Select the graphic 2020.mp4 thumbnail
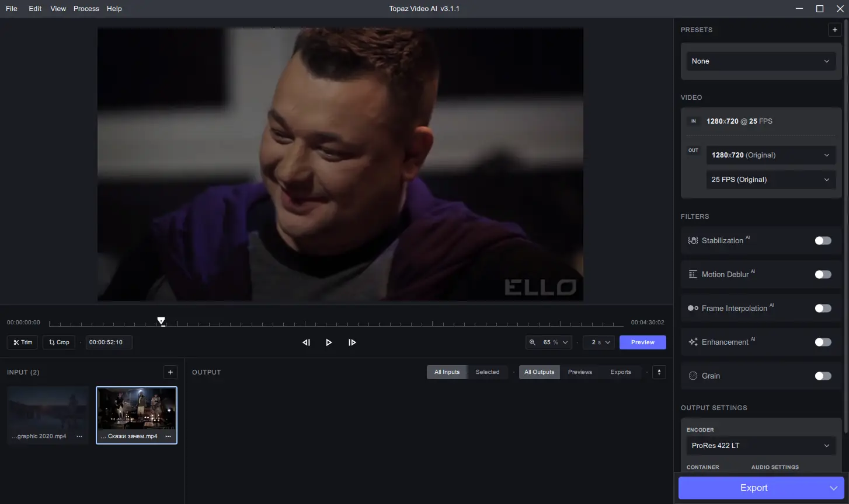The image size is (849, 504). (48, 415)
